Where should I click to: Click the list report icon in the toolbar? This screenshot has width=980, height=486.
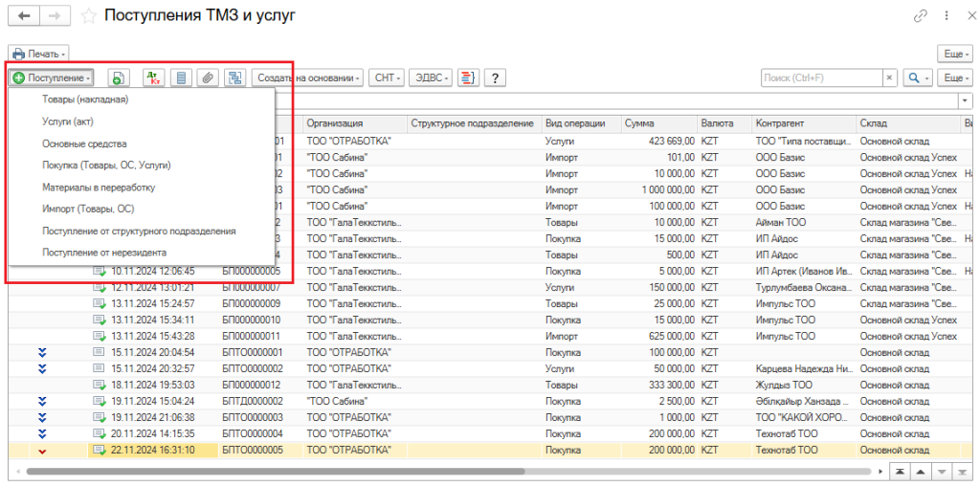click(180, 77)
